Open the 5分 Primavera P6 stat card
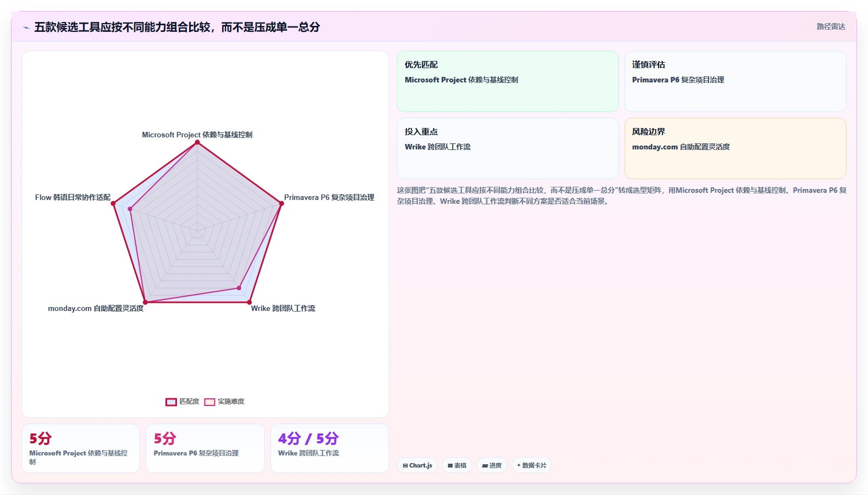The image size is (868, 495). pos(205,448)
